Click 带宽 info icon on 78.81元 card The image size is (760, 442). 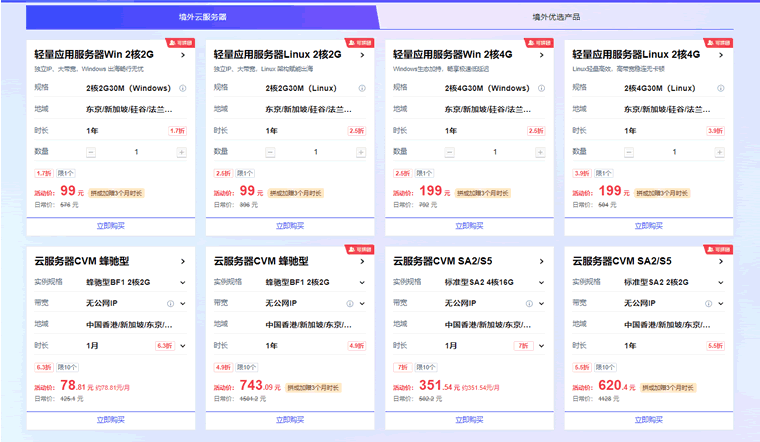click(x=170, y=304)
